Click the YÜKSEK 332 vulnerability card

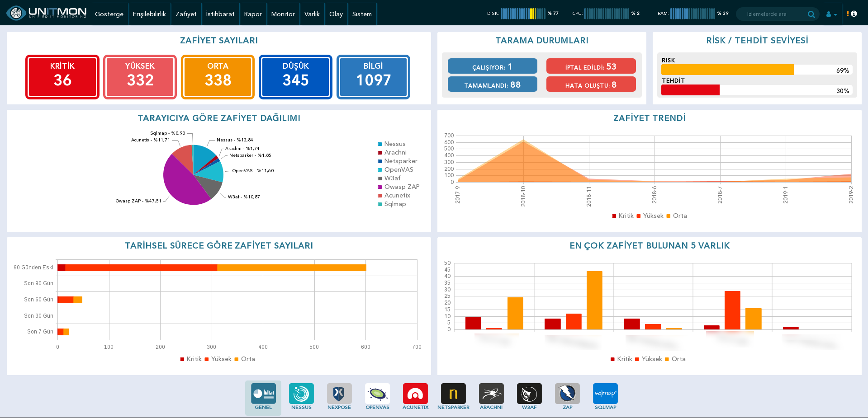click(140, 77)
